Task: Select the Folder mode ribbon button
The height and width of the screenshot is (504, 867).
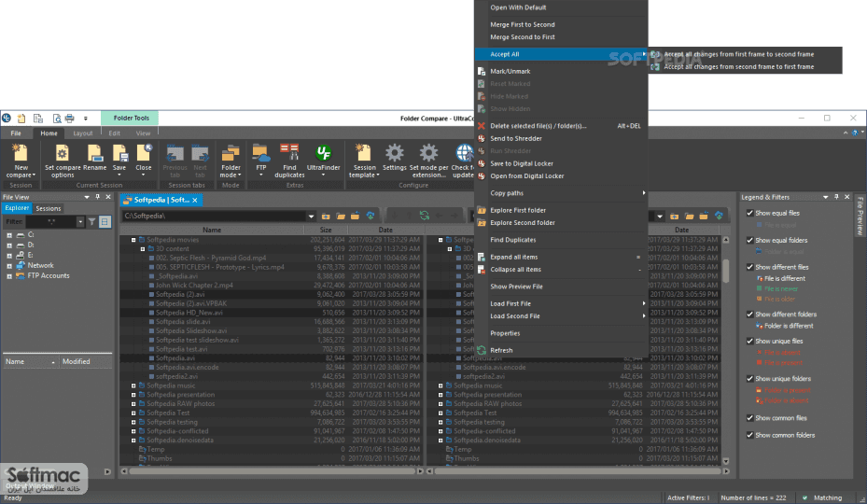Action: tap(231, 161)
